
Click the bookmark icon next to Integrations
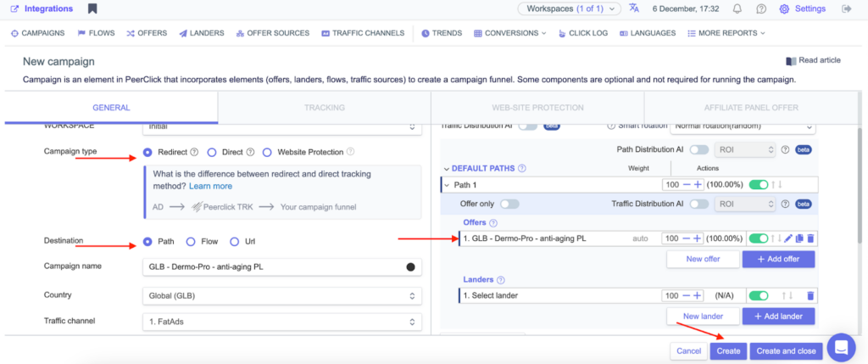(x=92, y=8)
